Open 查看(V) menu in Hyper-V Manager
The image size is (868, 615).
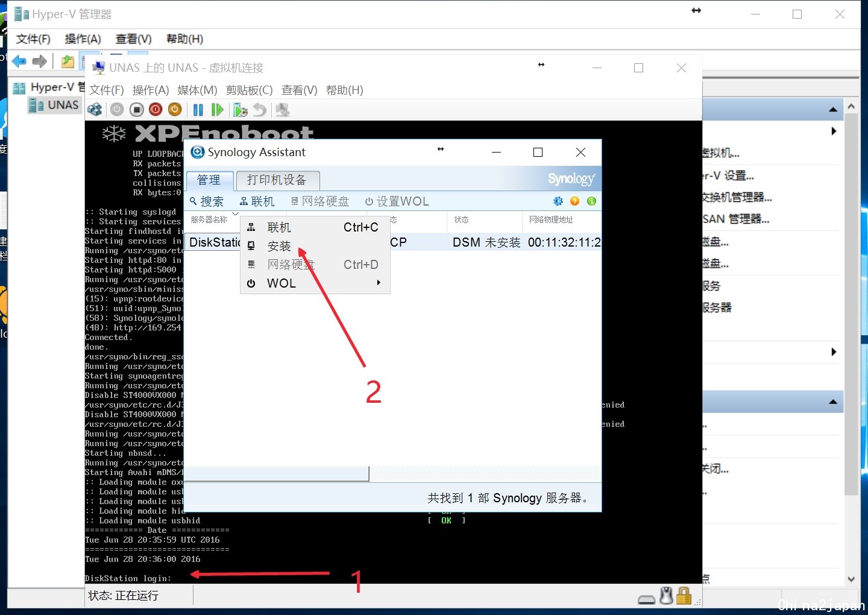click(134, 39)
